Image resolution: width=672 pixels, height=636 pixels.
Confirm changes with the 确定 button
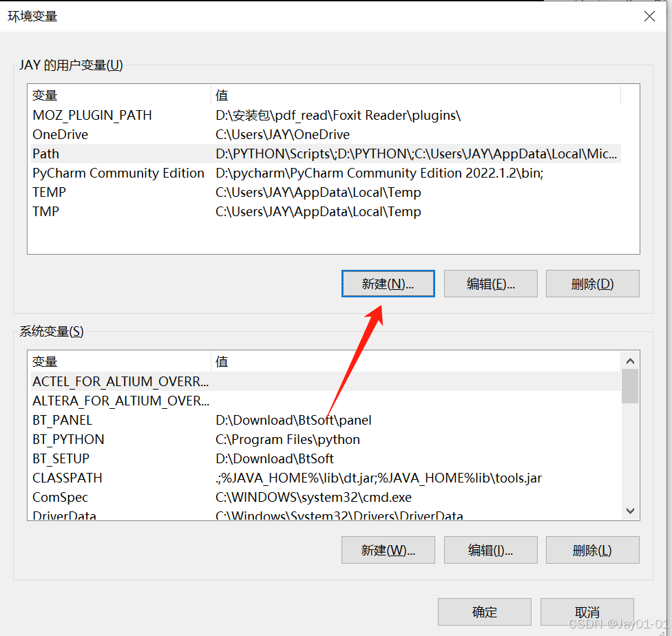[484, 611]
